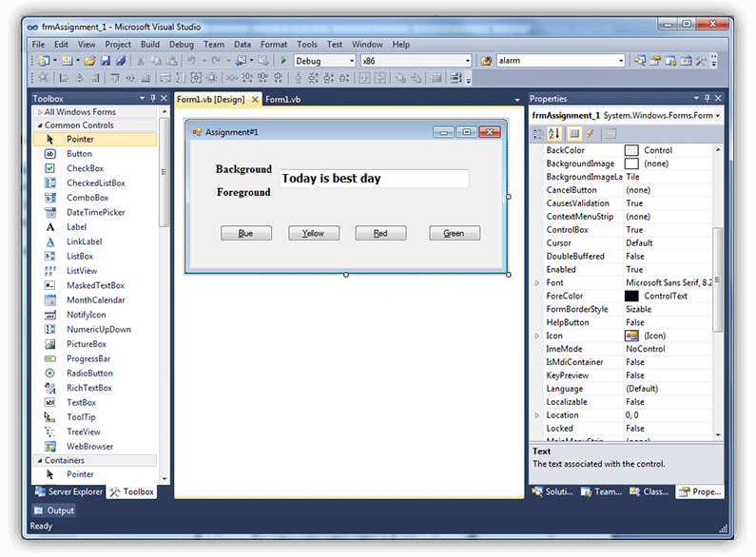Click the Make Same Width layout icon
The height and width of the screenshot is (557, 756).
165,78
